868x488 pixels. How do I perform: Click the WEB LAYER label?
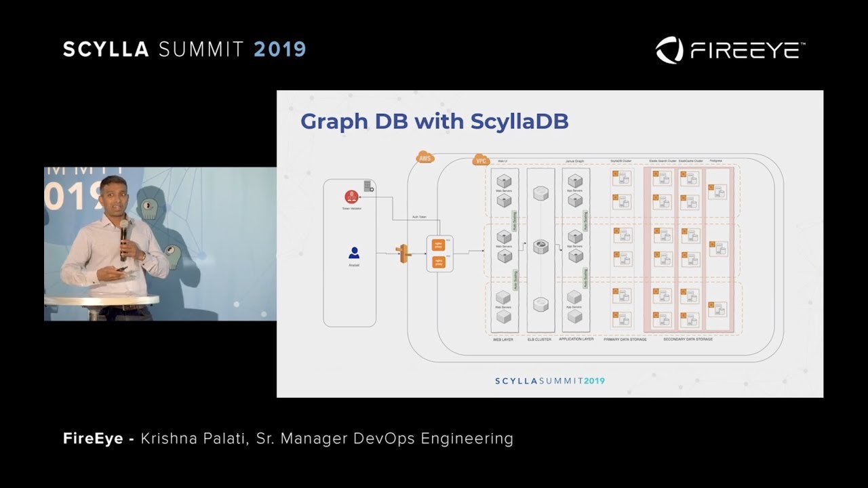coord(502,339)
